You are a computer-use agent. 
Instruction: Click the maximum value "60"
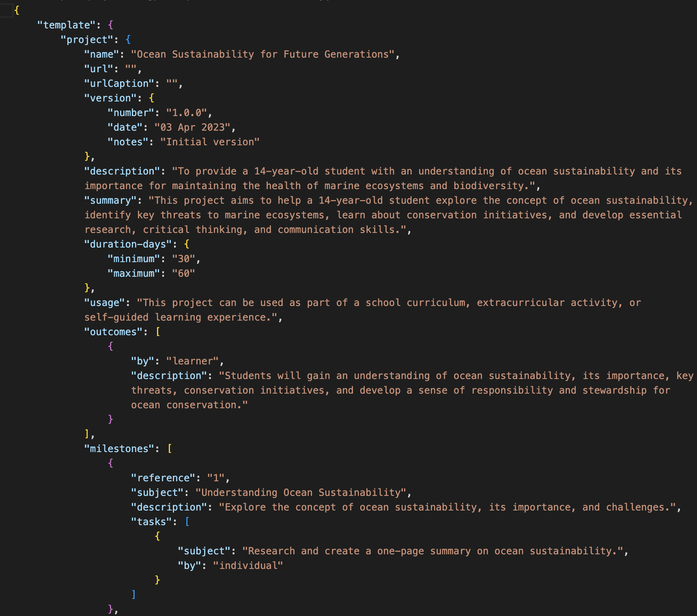(183, 274)
